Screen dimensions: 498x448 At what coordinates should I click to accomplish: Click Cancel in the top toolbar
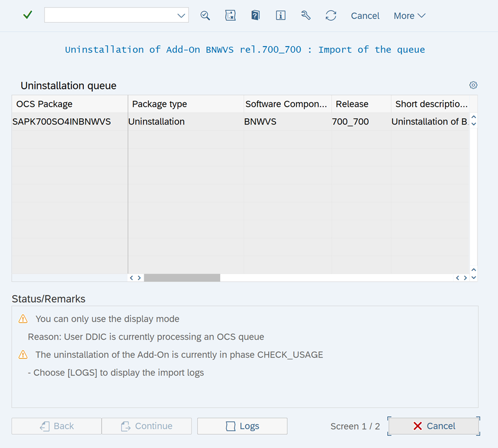(365, 16)
